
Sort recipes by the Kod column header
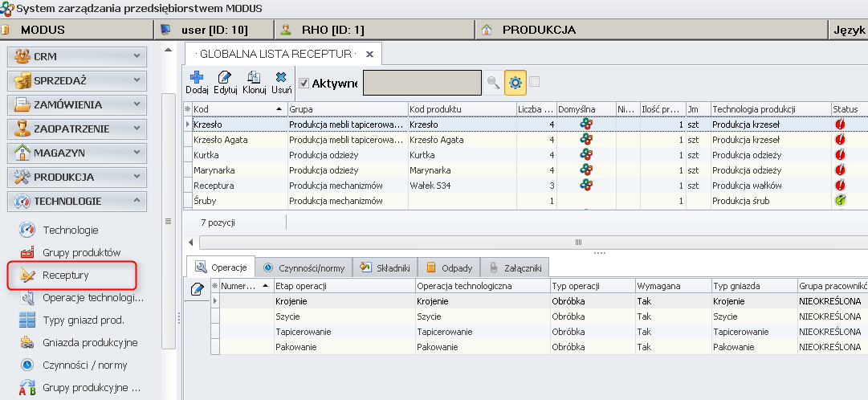(x=239, y=109)
